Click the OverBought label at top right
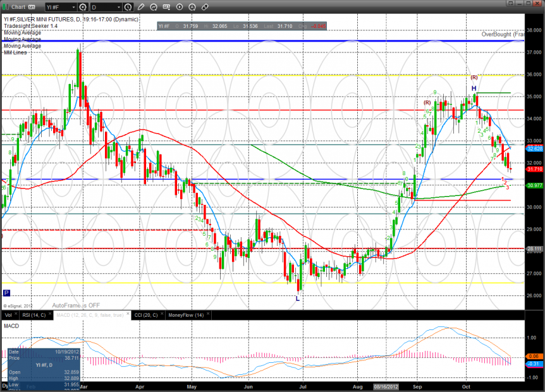 (x=503, y=34)
